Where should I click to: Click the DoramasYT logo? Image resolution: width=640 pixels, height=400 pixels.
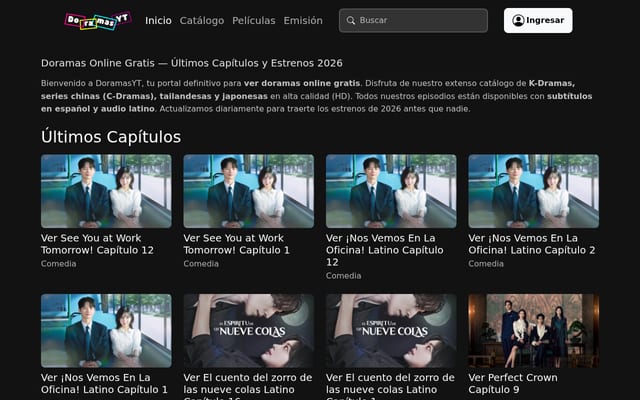[98, 20]
